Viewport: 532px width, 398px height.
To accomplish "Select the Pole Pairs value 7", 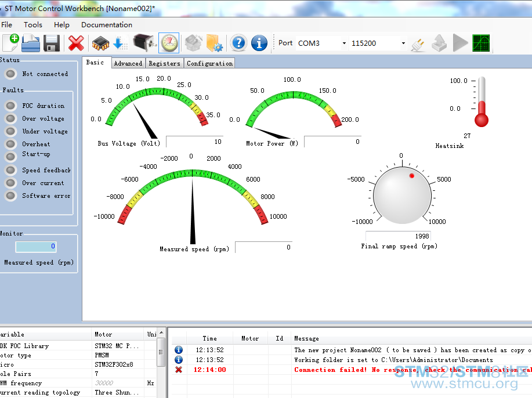I will point(97,374).
